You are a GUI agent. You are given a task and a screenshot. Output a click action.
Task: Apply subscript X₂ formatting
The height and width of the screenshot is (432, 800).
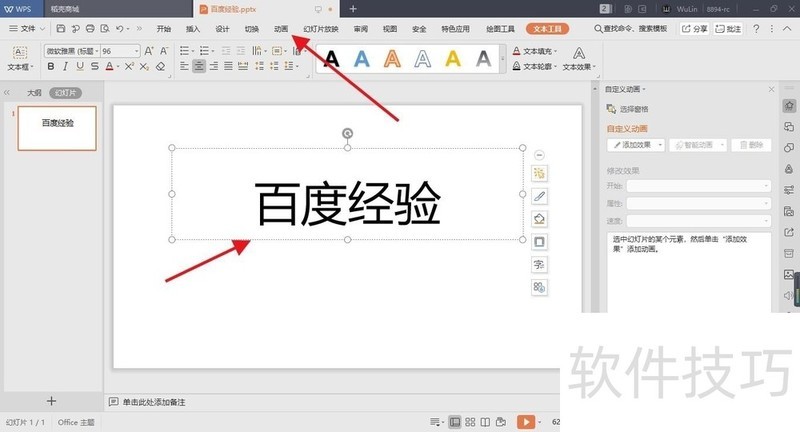pyautogui.click(x=144, y=66)
